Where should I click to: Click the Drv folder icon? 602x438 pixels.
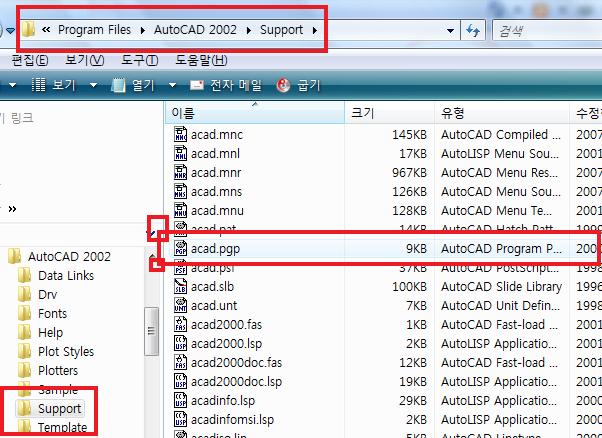click(25, 294)
